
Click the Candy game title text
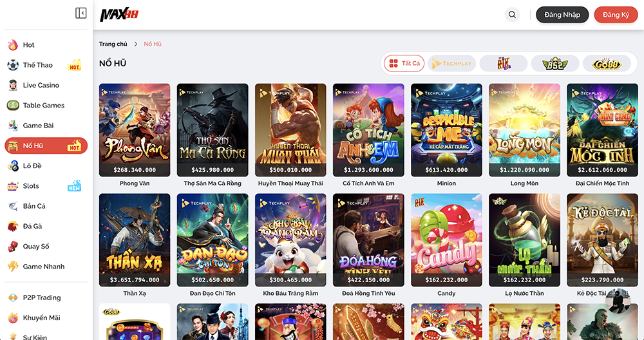[446, 293]
